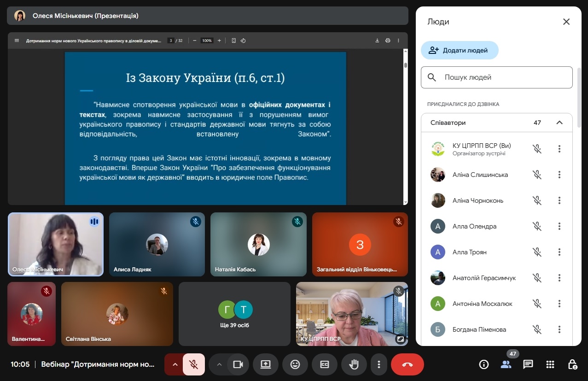Image resolution: width=588 pixels, height=381 pixels.
Task: Open the emoji reactions button
Action: (295, 364)
